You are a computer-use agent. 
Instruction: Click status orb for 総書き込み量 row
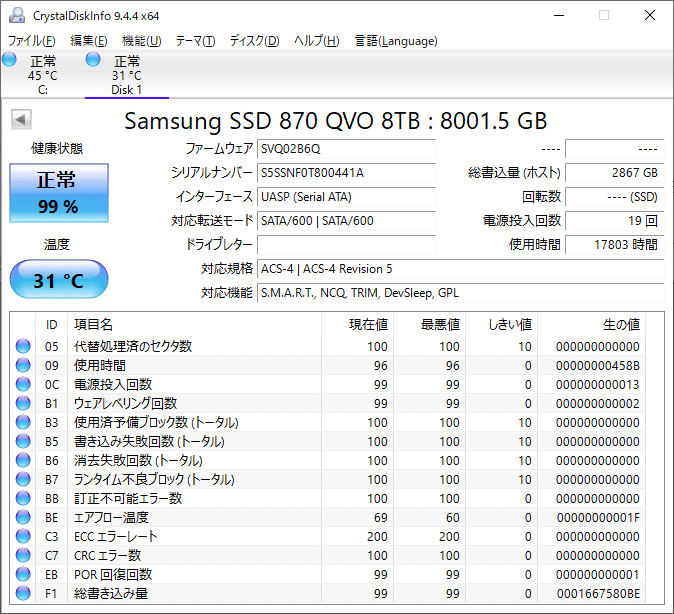23,593
